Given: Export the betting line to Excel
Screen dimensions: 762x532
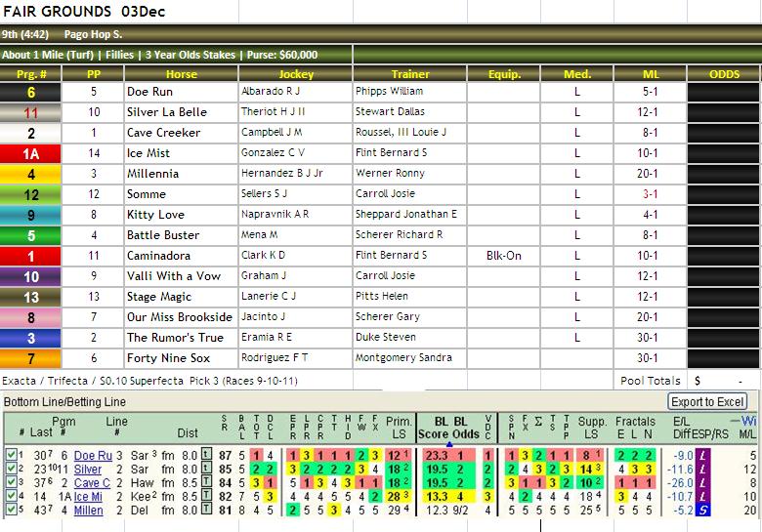Looking at the screenshot, I should [707, 402].
